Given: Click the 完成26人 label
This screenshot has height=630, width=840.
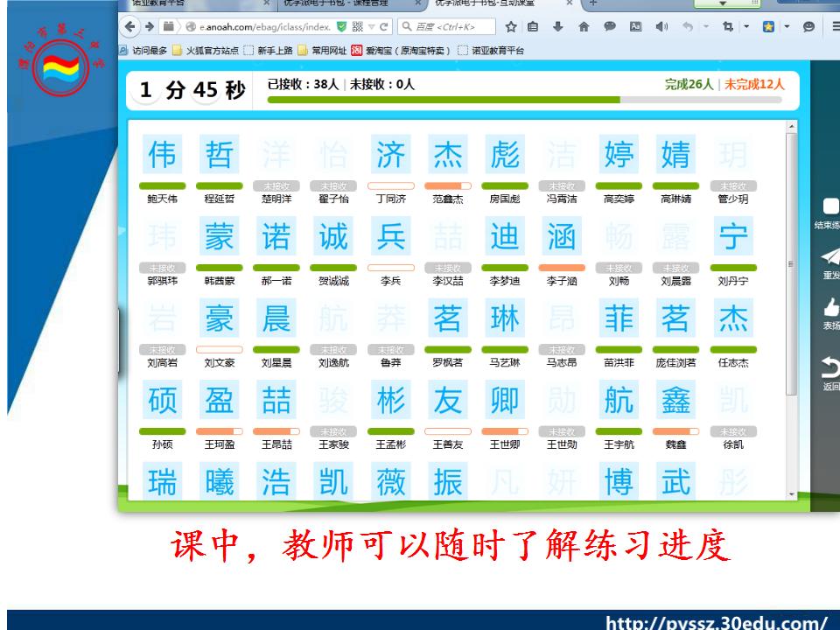Looking at the screenshot, I should (x=689, y=85).
